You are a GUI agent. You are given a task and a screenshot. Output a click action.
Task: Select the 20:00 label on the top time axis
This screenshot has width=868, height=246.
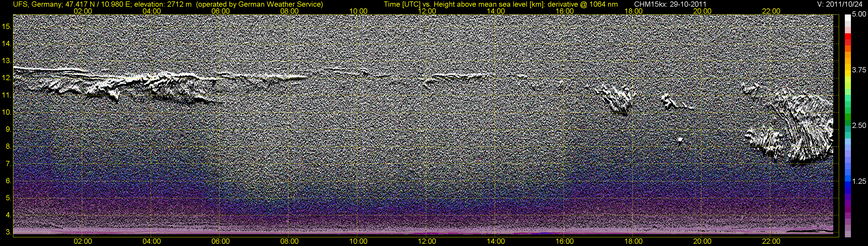(702, 11)
